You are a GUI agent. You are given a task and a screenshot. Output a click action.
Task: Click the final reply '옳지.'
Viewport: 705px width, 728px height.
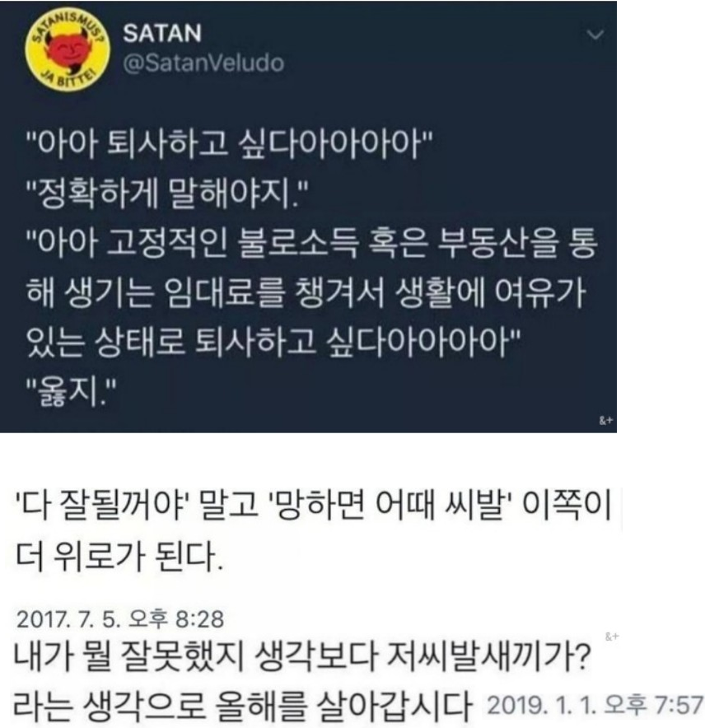point(70,392)
